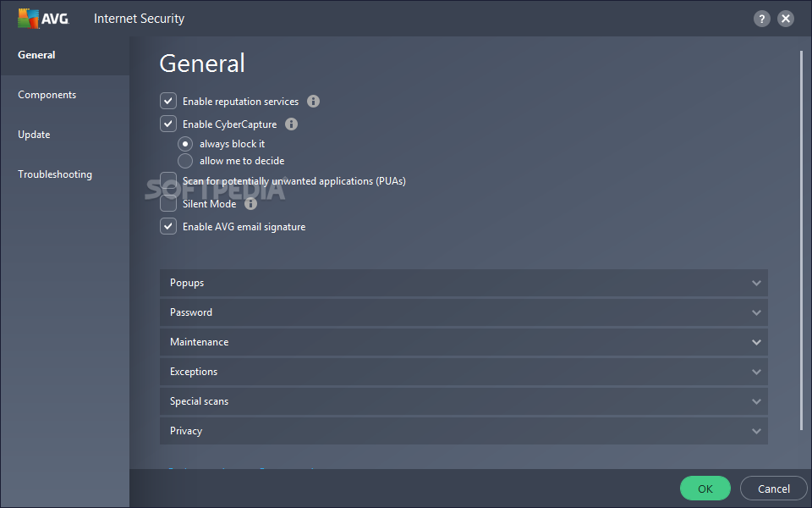Click the Privacy section label
The height and width of the screenshot is (508, 812).
(186, 431)
